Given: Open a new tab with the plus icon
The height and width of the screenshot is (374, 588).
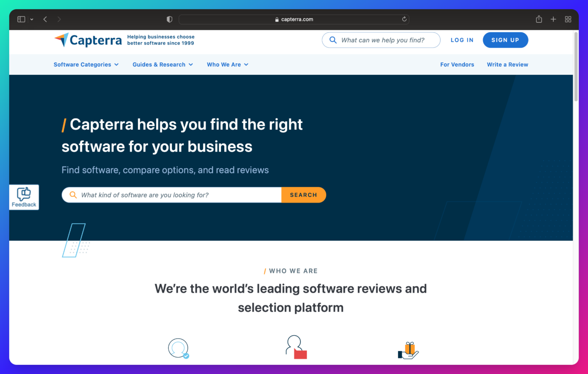Looking at the screenshot, I should (x=553, y=19).
